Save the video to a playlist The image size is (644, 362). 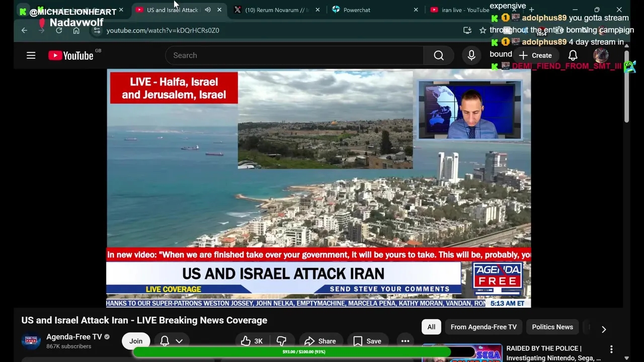[367, 341]
